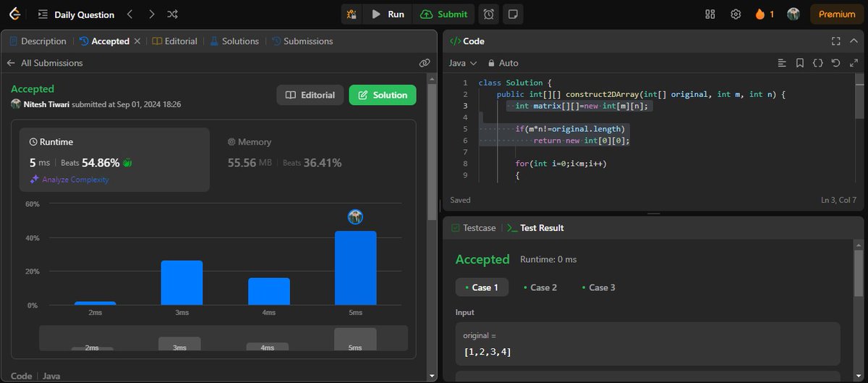
Task: Go back to All Submissions
Action: click(45, 63)
